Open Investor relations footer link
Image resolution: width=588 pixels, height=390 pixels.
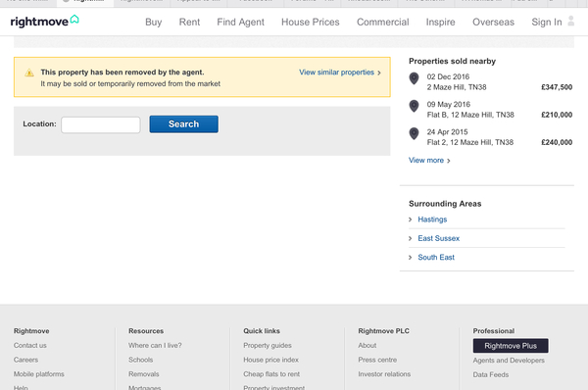384,374
